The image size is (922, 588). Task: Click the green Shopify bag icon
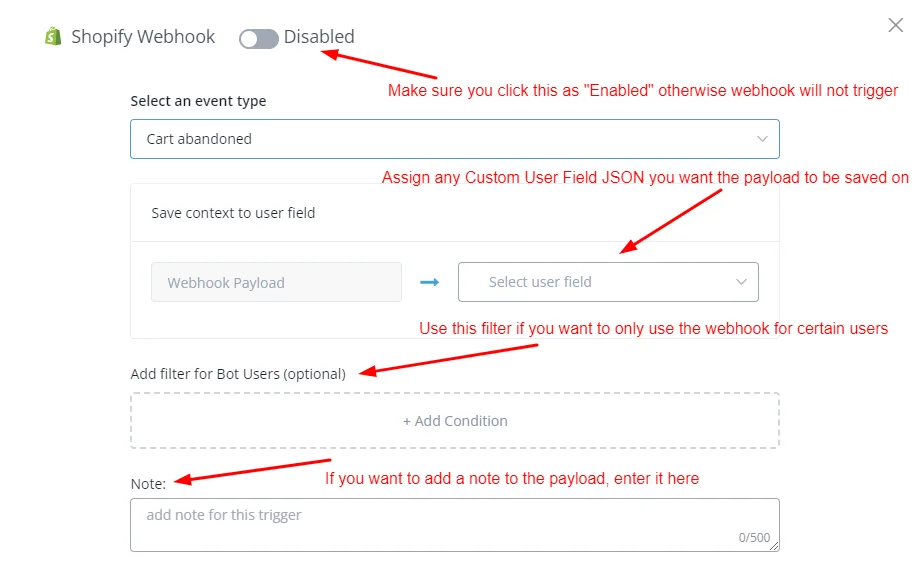click(54, 36)
